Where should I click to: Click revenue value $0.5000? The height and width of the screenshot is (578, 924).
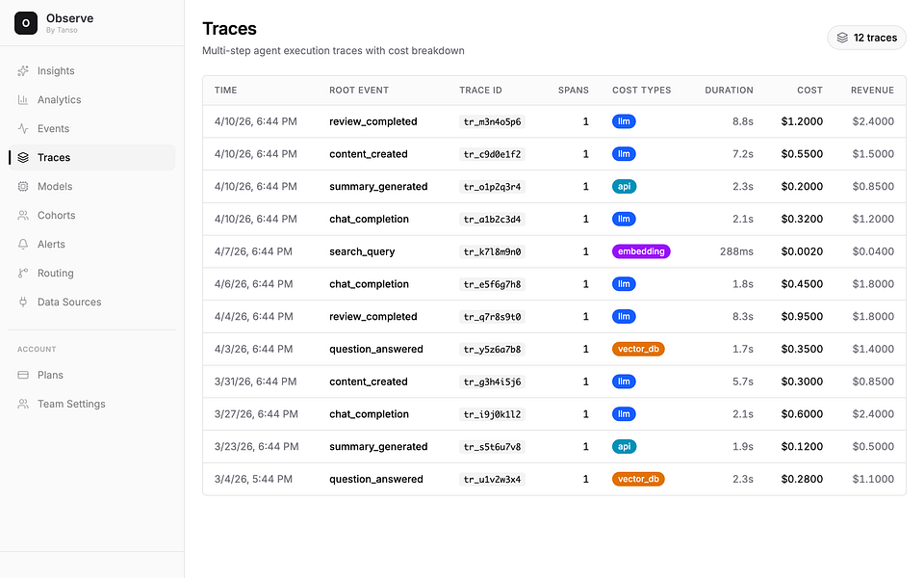click(873, 446)
